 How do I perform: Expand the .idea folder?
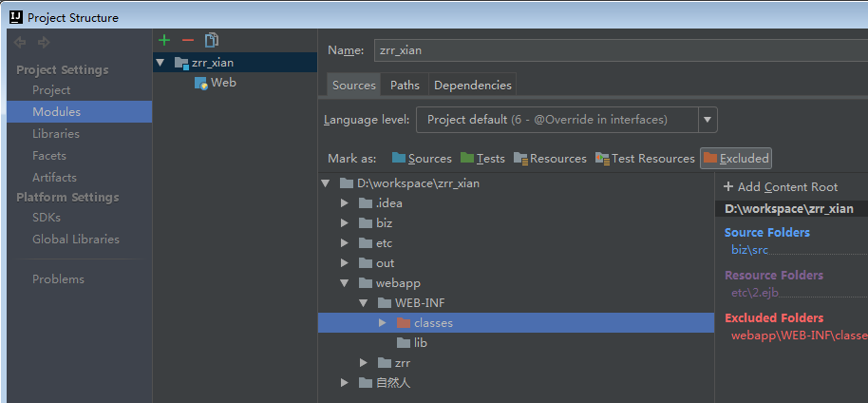[345, 202]
